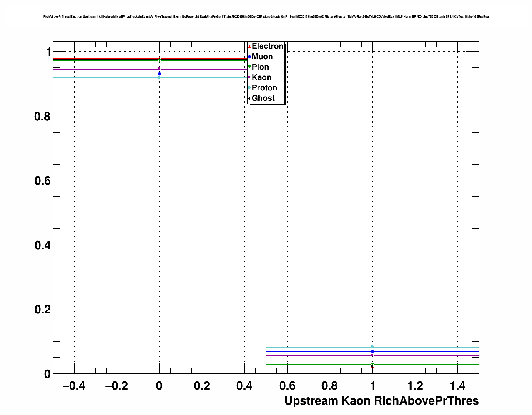Screen dimensions: 532x415
Task: Click the blue Muon circle marker in legend
Action: tap(249, 57)
